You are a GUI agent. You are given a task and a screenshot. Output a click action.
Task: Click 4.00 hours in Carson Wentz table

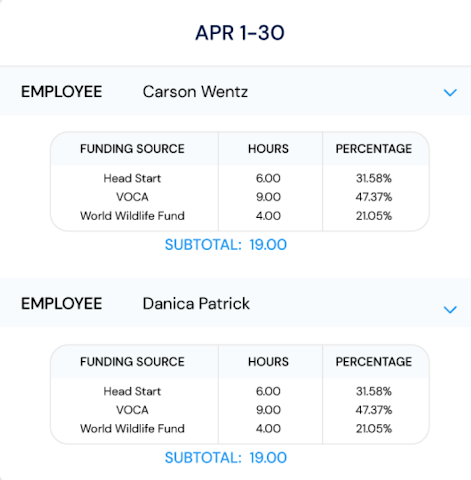coord(268,216)
